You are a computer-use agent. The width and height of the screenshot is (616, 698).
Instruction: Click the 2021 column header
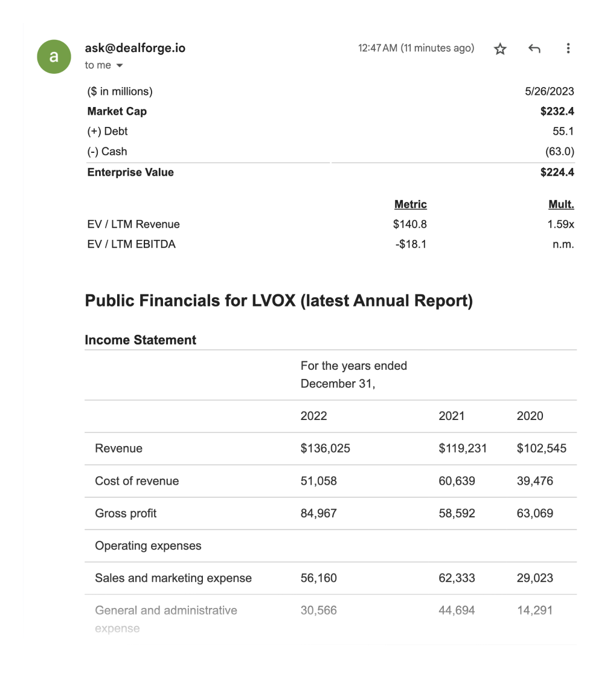coord(452,416)
